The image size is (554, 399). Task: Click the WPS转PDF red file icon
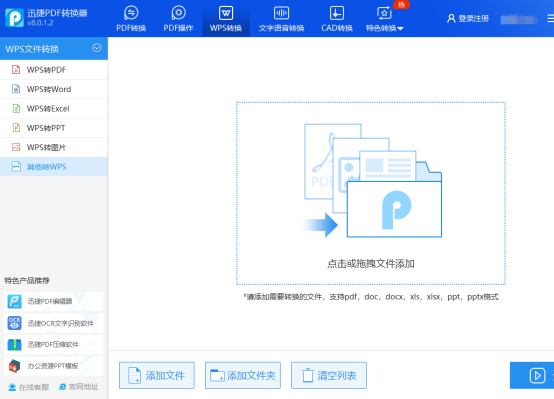16,69
